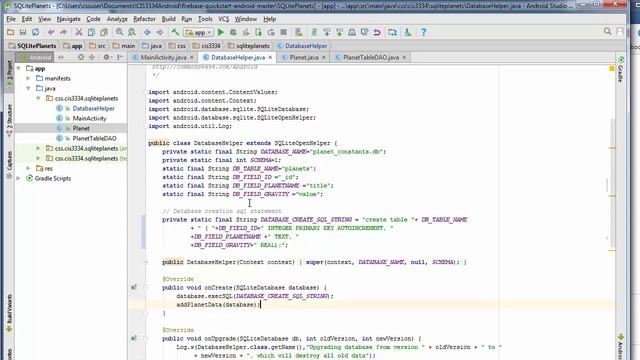640x360 pixels.
Task: Open the app run configuration dropdown
Action: [198, 32]
